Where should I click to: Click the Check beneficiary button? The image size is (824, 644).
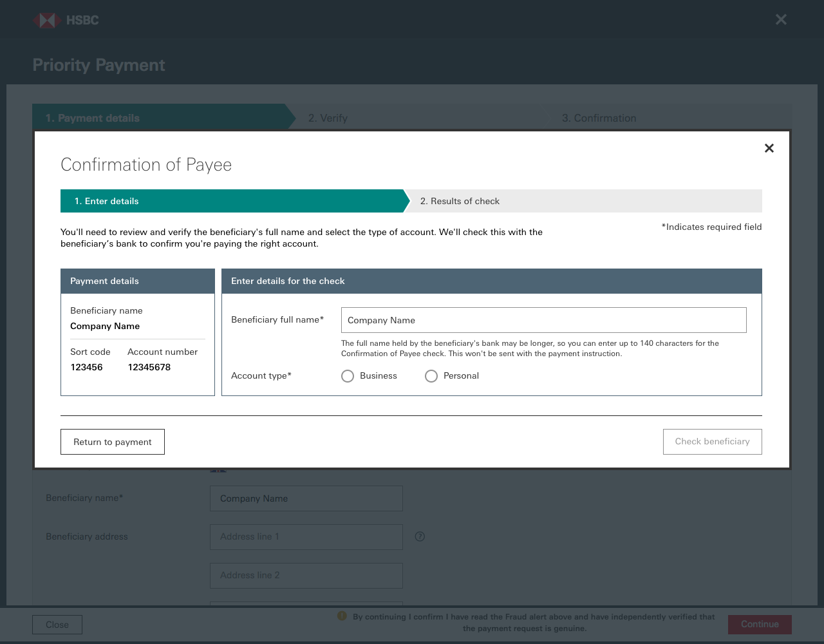pos(712,442)
